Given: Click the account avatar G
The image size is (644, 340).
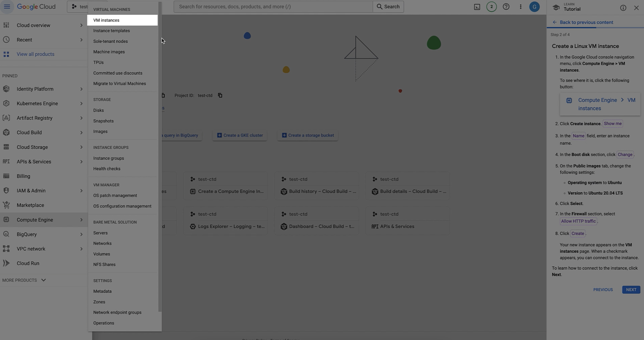Looking at the screenshot, I should pos(534,7).
